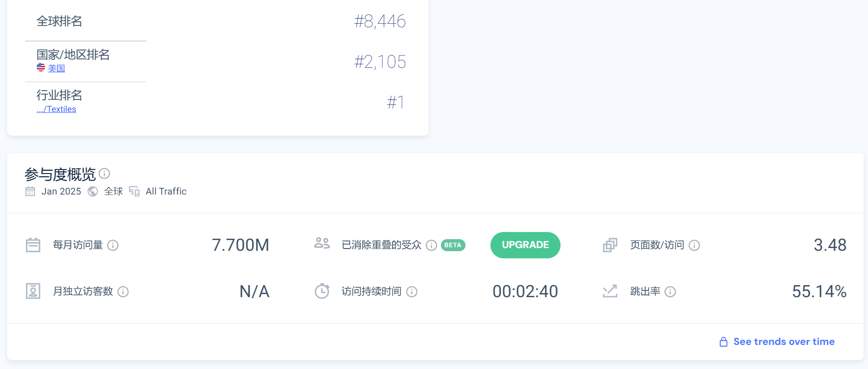This screenshot has width=868, height=369.
Task: Click info icon next to 每月访问量
Action: (x=113, y=245)
